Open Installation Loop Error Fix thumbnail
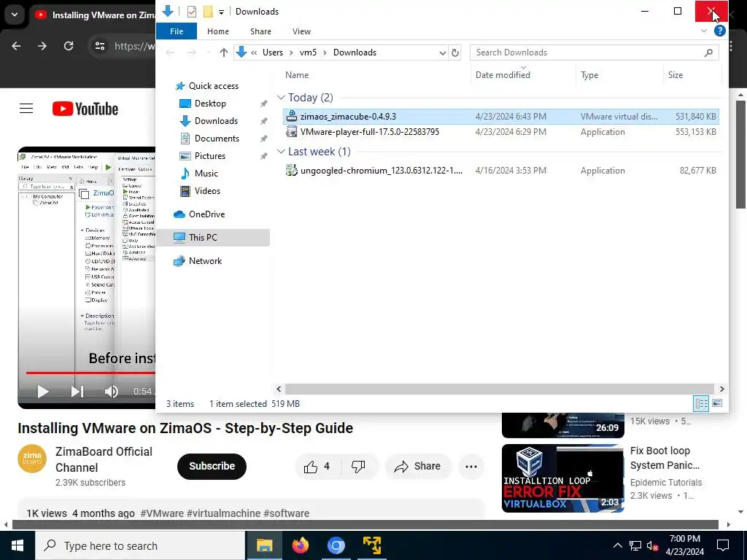 (562, 478)
